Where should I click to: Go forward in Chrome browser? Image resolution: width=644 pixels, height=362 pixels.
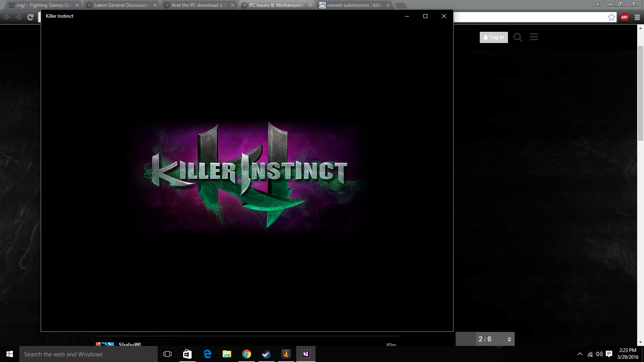pos(19,17)
